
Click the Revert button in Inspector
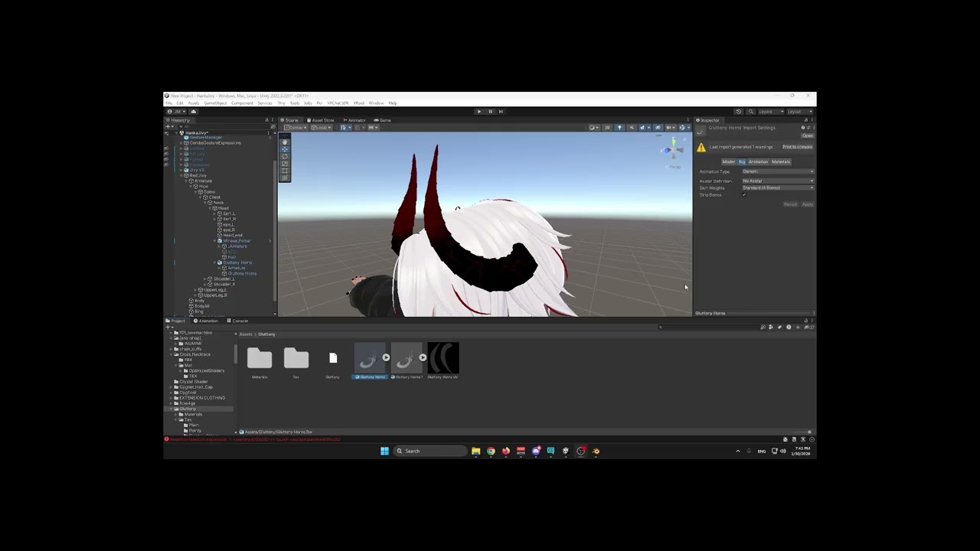pyautogui.click(x=790, y=204)
